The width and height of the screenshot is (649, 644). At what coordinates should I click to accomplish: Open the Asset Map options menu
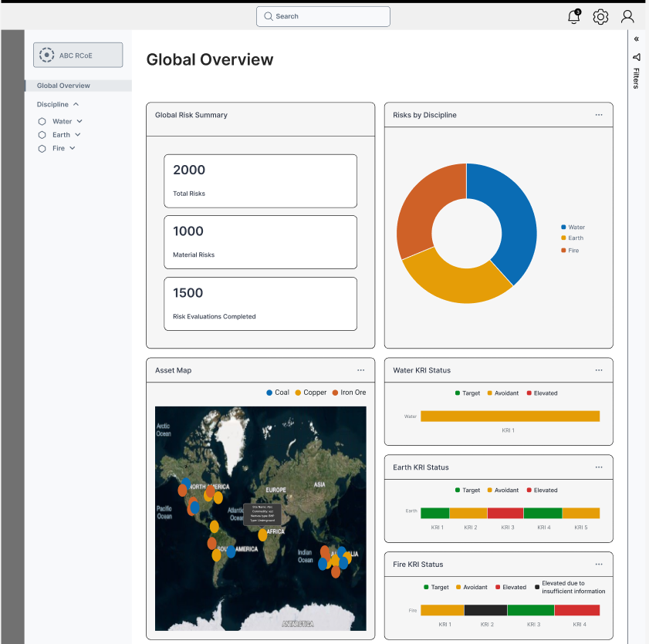pyautogui.click(x=360, y=369)
